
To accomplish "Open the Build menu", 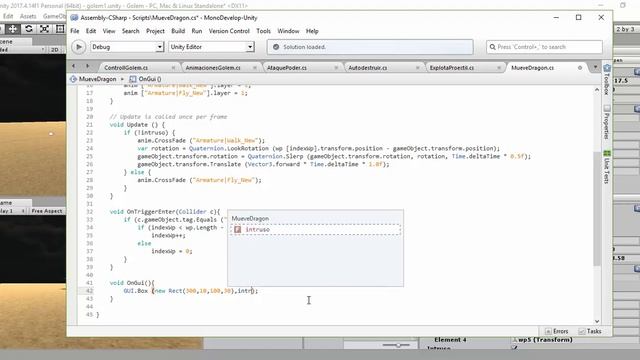I will point(178,31).
